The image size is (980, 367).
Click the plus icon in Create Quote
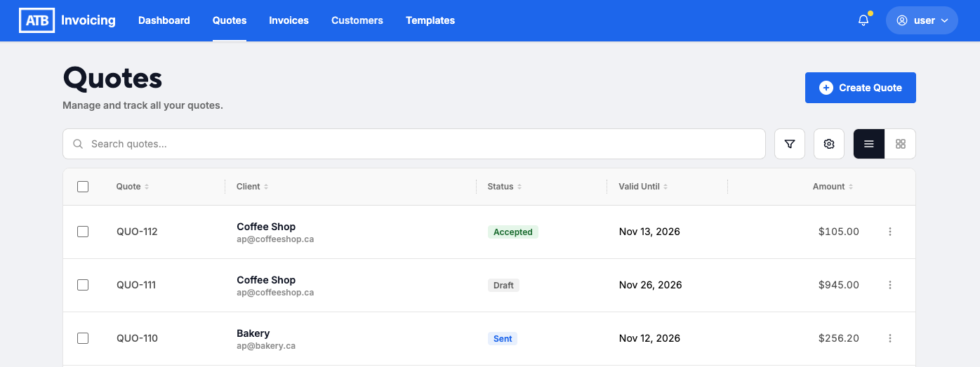click(x=826, y=88)
